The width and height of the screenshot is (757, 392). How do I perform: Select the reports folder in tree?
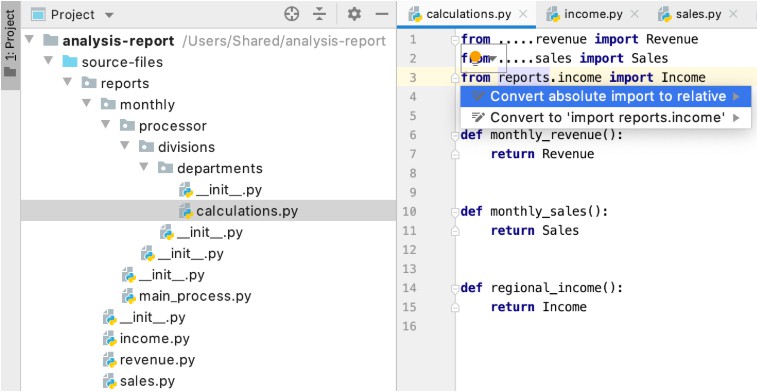(x=125, y=84)
